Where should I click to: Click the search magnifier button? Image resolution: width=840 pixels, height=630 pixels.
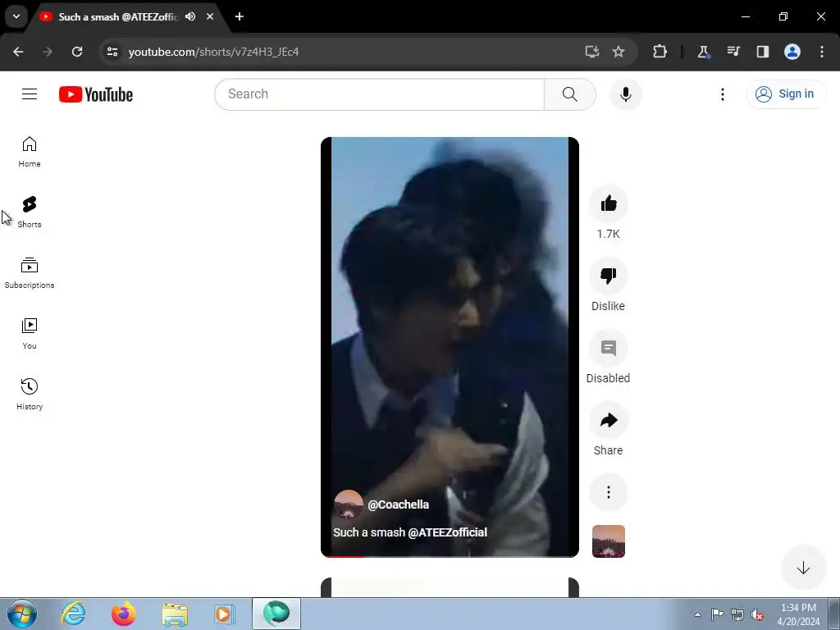(x=569, y=94)
